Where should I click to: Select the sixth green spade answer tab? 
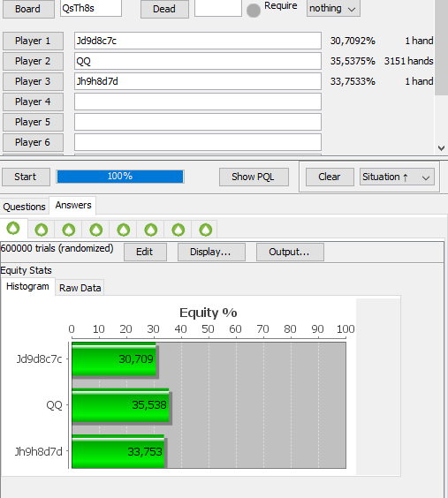tap(150, 230)
